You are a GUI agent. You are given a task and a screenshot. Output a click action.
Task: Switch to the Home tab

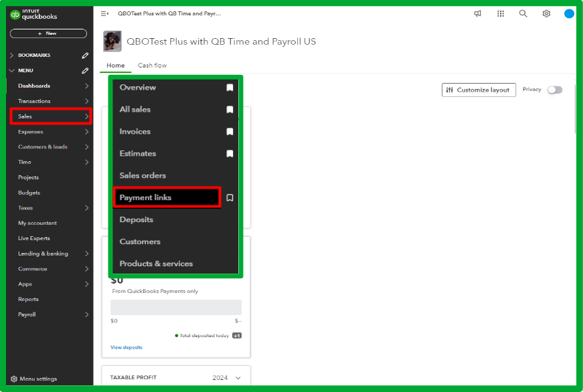tap(116, 66)
